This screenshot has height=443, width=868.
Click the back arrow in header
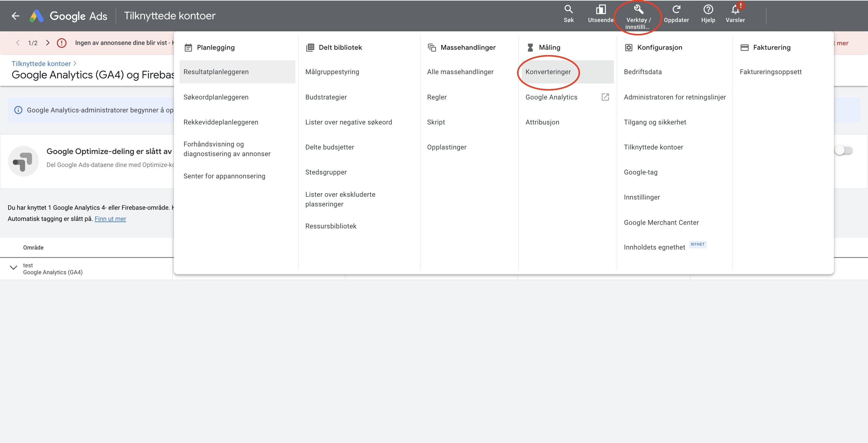15,16
